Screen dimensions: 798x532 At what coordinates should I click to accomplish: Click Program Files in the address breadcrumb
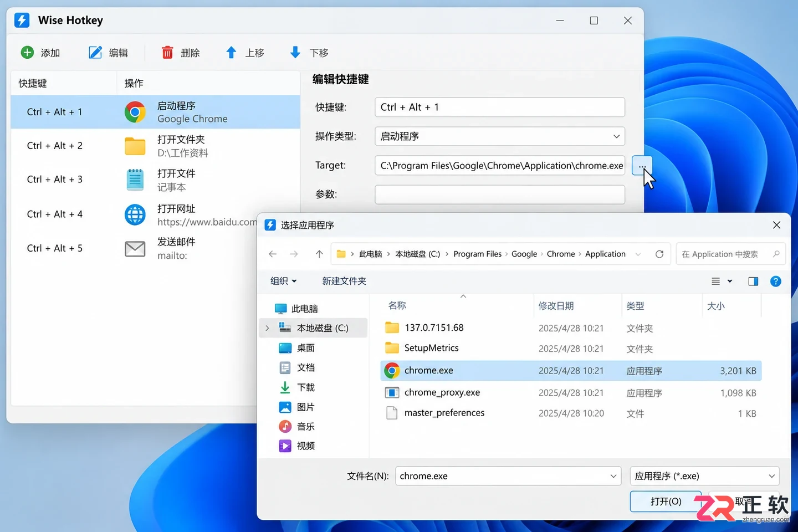click(477, 254)
